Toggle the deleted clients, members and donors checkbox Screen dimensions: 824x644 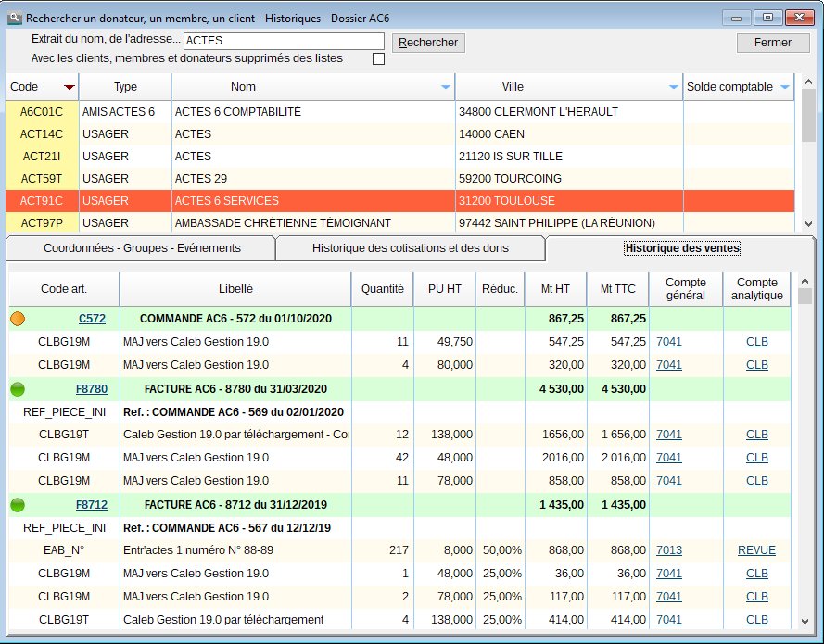coord(378,58)
